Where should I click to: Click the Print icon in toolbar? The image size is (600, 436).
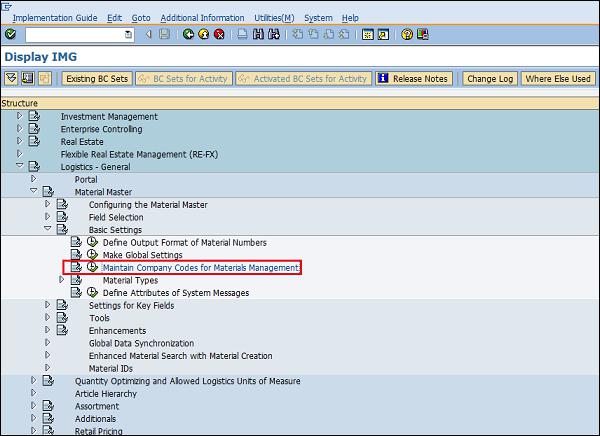click(243, 34)
